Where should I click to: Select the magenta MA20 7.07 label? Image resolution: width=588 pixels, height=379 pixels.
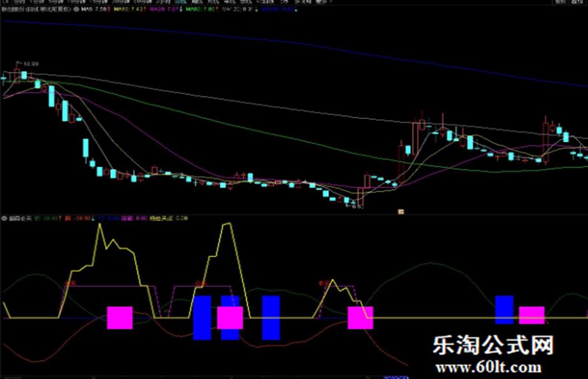[x=164, y=9]
